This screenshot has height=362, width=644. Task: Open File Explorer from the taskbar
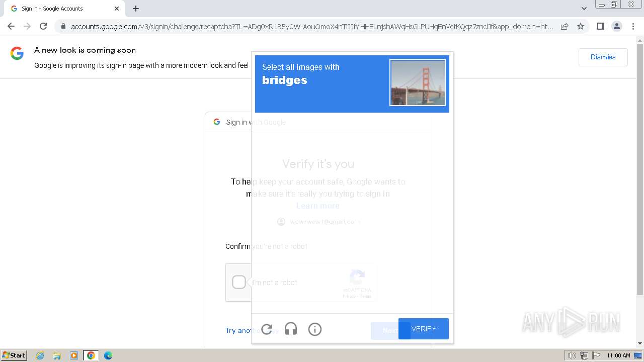pos(57,355)
